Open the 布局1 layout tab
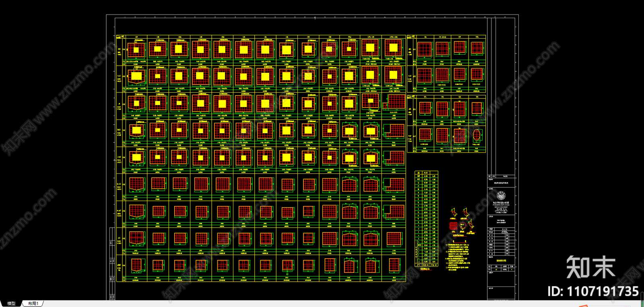Screen dimensions: 644x307 pyautogui.click(x=33, y=303)
